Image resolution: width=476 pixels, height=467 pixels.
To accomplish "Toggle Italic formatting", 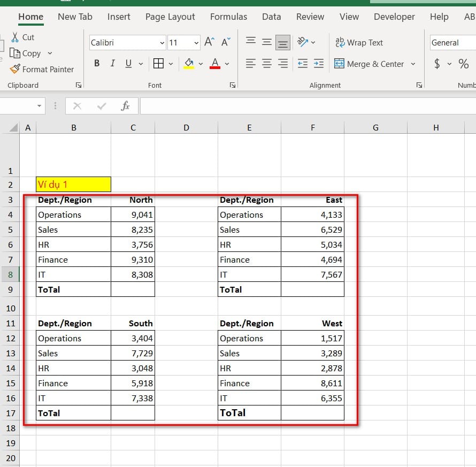I will click(112, 64).
